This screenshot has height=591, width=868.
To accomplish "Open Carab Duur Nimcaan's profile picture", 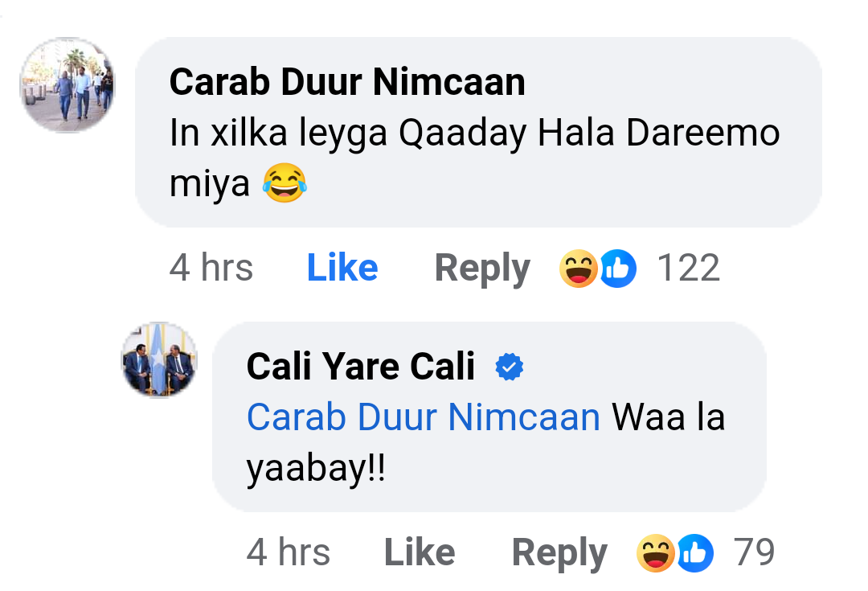I will point(68,84).
